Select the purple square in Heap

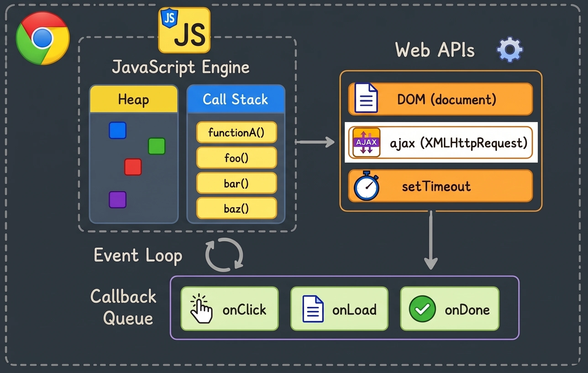coord(118,200)
